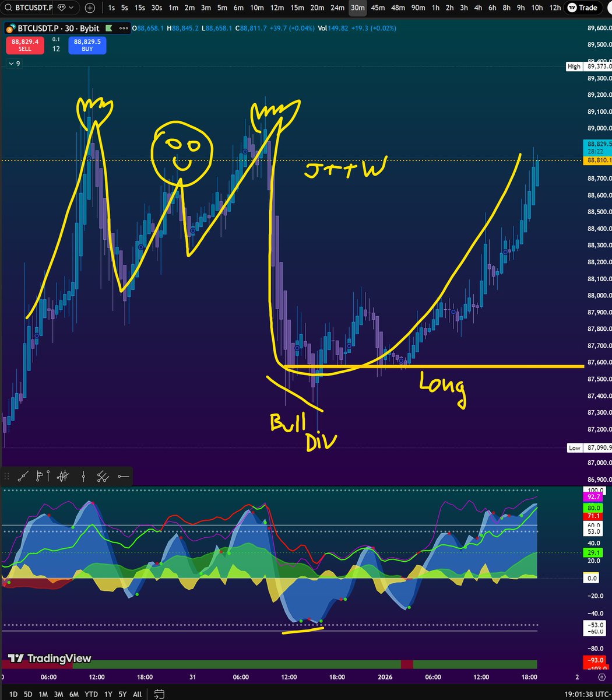Open the three-dots menu next to Bybit

click(124, 28)
